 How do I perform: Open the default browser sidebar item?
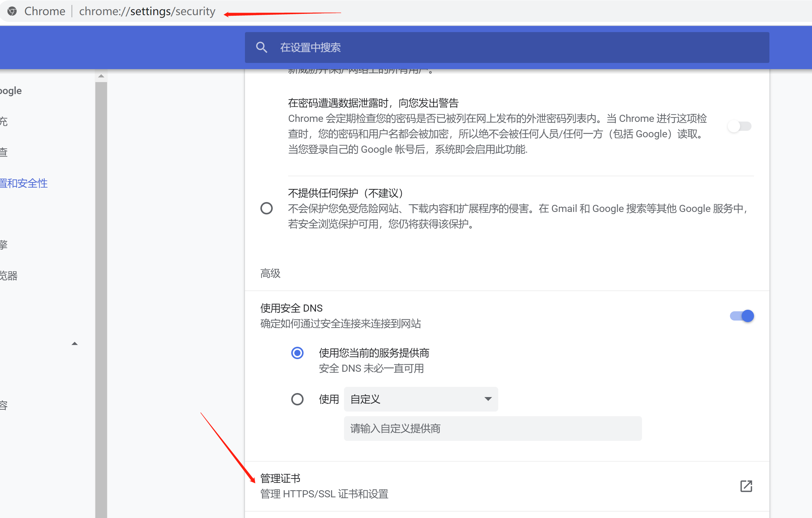tap(9, 276)
